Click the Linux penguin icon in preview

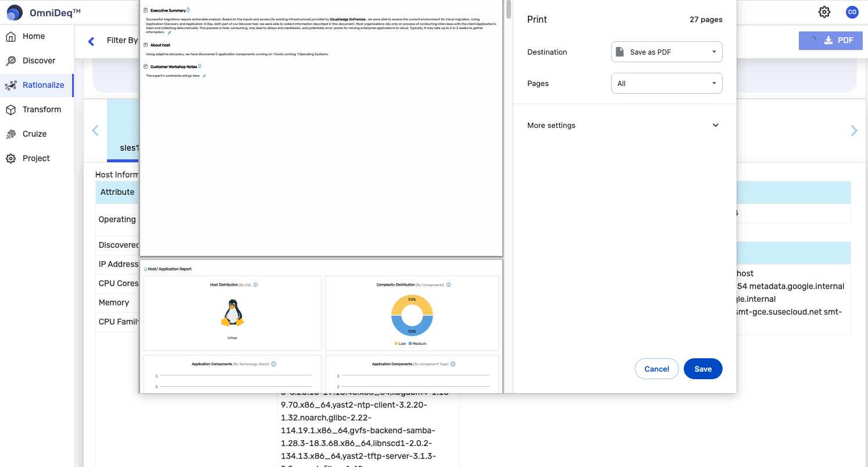pyautogui.click(x=232, y=313)
